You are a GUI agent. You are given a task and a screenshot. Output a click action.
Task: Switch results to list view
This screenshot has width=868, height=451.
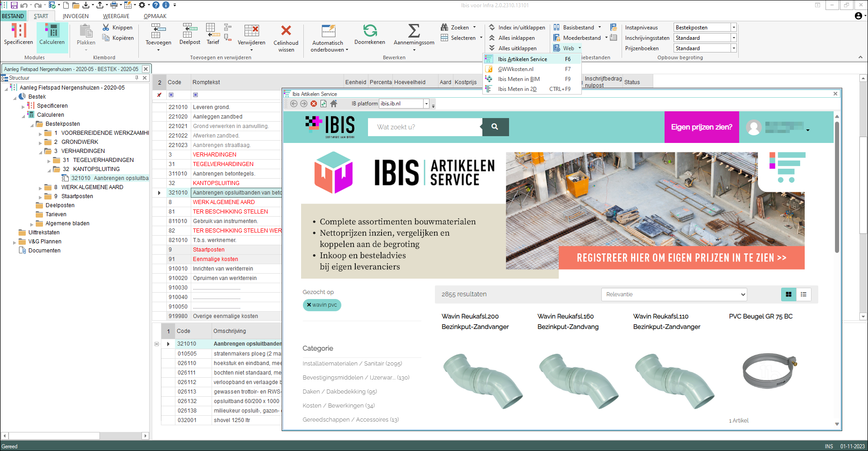coord(803,294)
